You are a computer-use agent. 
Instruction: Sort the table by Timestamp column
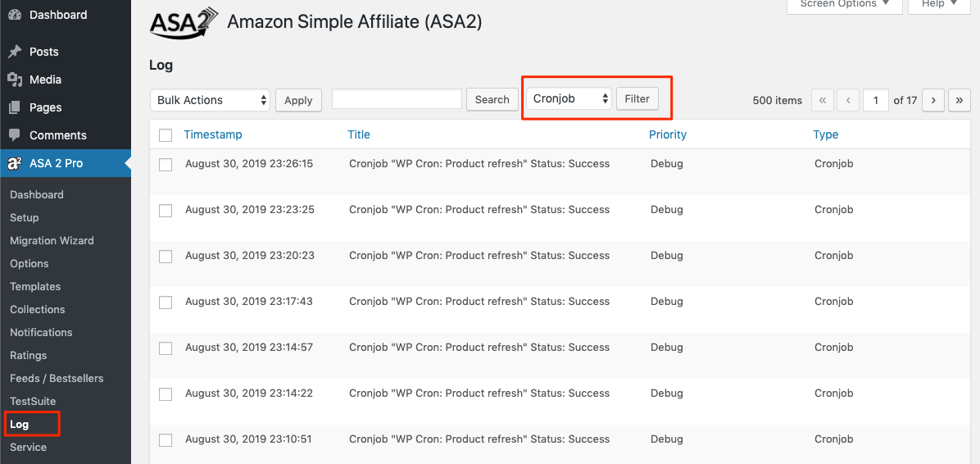[213, 134]
